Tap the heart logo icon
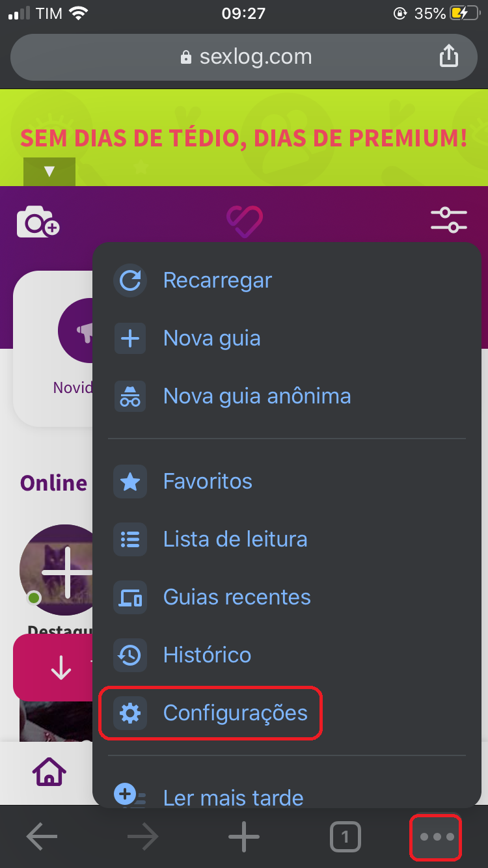The image size is (488, 868). [x=245, y=222]
